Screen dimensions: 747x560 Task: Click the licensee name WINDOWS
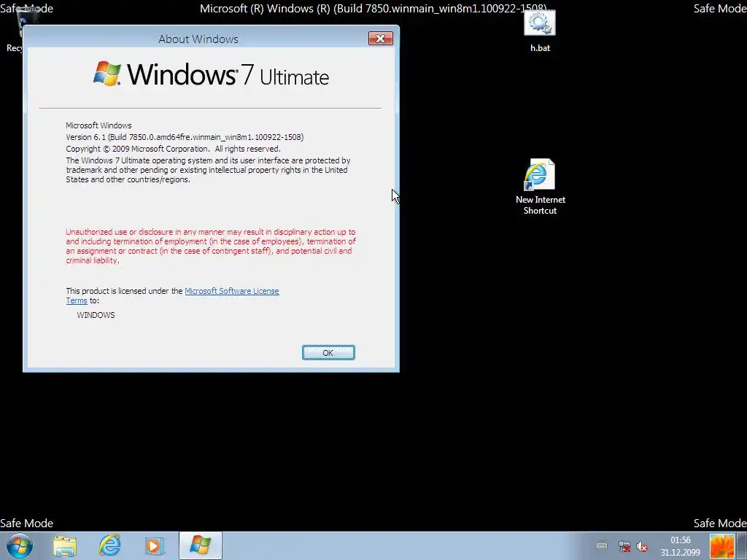click(96, 315)
